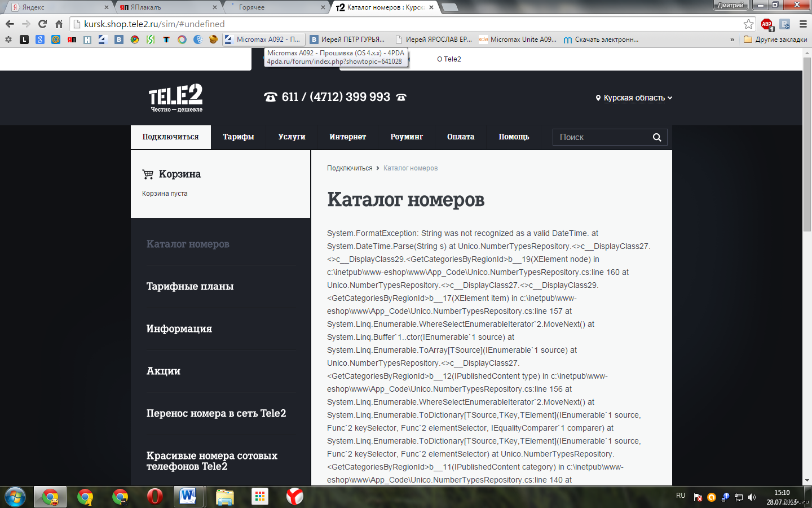
Task: Open the globe bookmark icon
Action: coord(198,40)
